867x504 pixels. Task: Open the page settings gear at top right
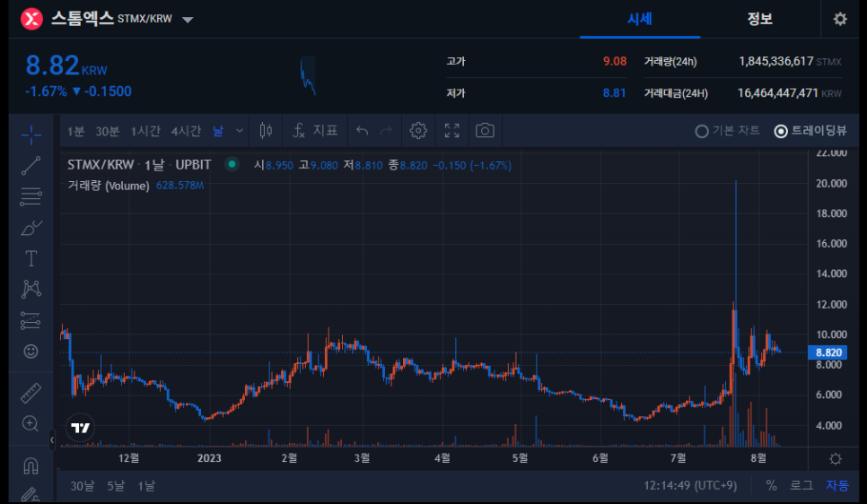(x=840, y=20)
